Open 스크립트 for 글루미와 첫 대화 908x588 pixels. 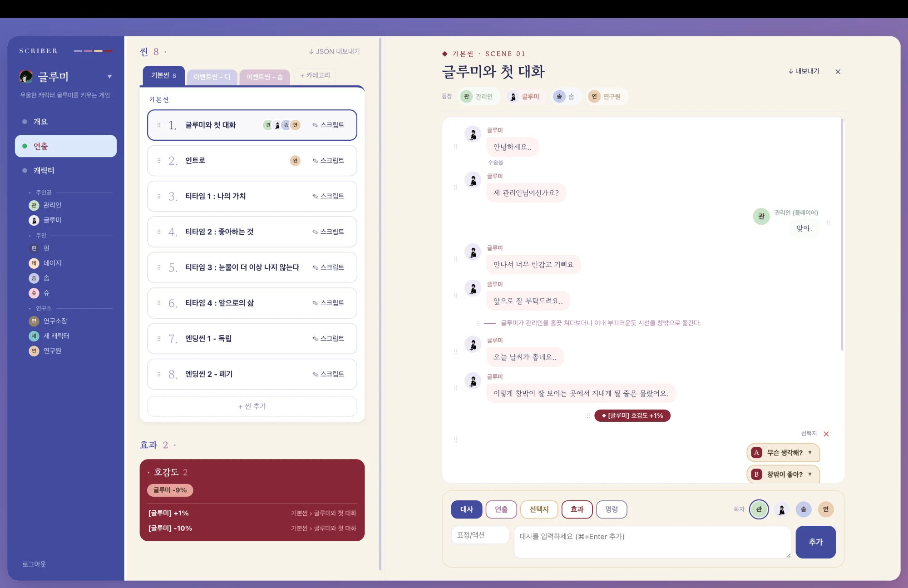[328, 125]
